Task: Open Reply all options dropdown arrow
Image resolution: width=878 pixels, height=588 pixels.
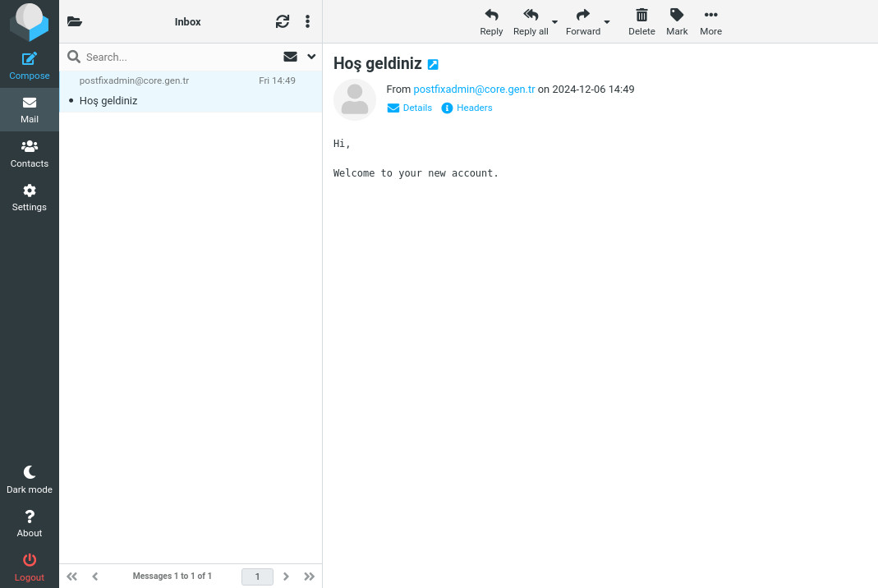Action: point(555,22)
